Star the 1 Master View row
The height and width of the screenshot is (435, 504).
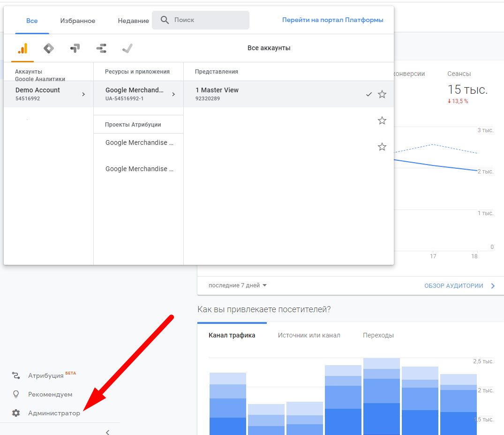click(382, 94)
